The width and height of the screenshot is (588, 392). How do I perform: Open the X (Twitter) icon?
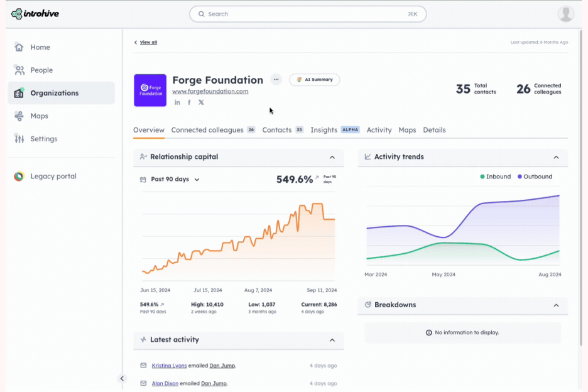pyautogui.click(x=202, y=102)
